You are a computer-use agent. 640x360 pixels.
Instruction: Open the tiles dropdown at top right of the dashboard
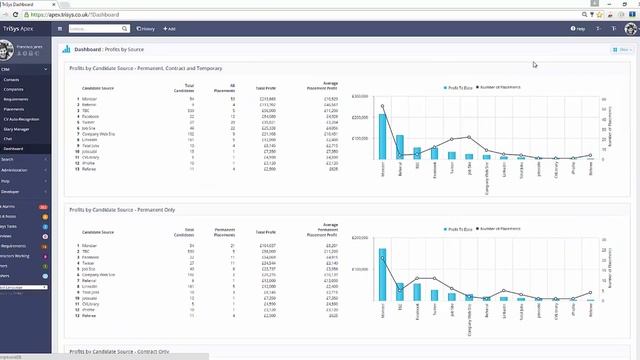click(622, 49)
